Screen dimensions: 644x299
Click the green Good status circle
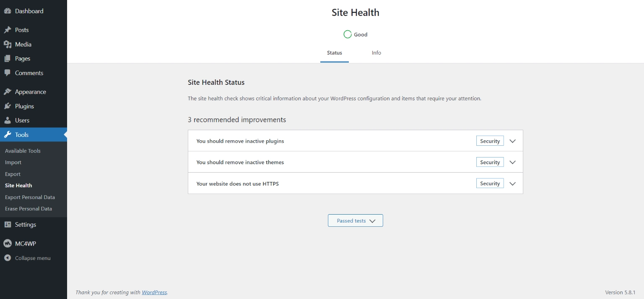point(348,34)
